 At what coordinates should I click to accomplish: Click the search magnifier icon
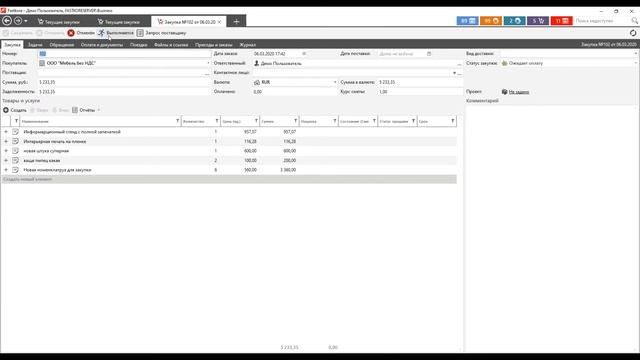tap(634, 21)
